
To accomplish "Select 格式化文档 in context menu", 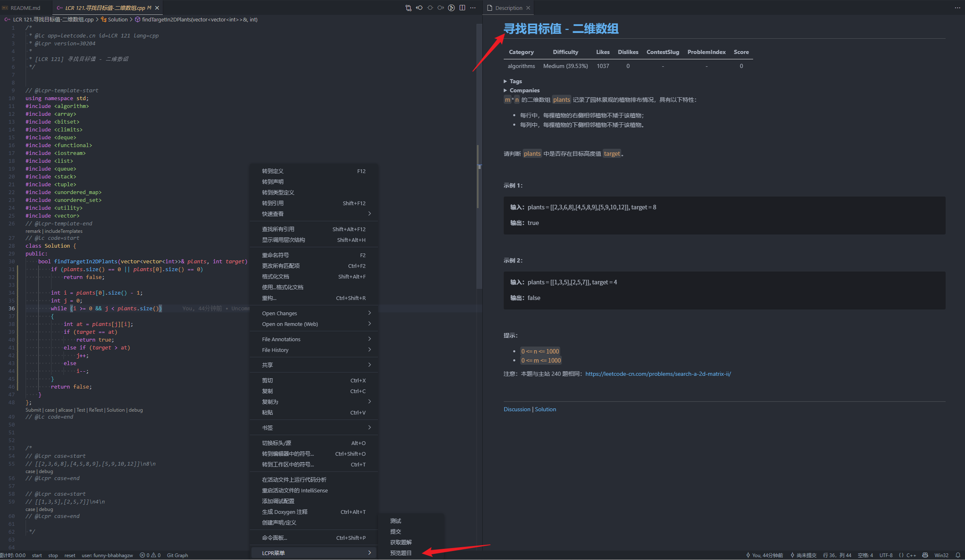I will [275, 276].
